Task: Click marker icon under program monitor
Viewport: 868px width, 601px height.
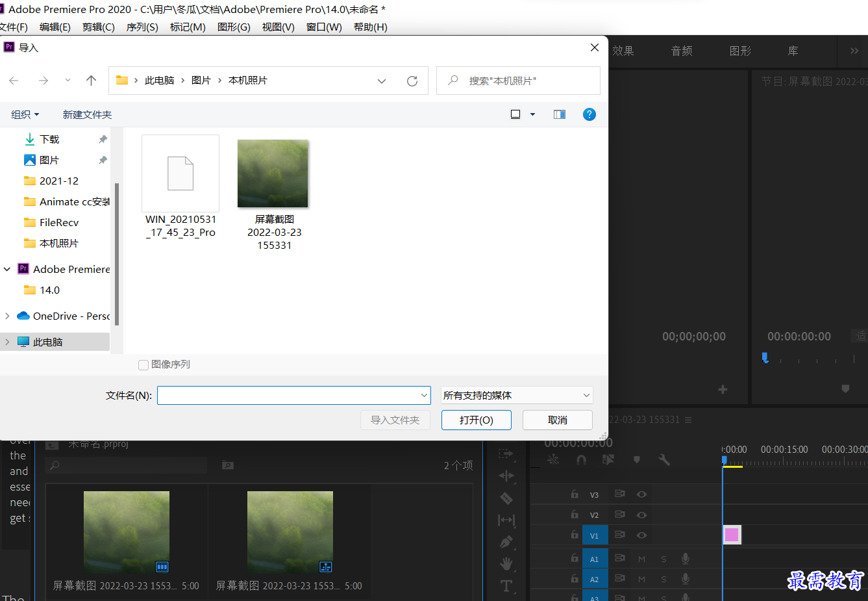Action: [845, 389]
